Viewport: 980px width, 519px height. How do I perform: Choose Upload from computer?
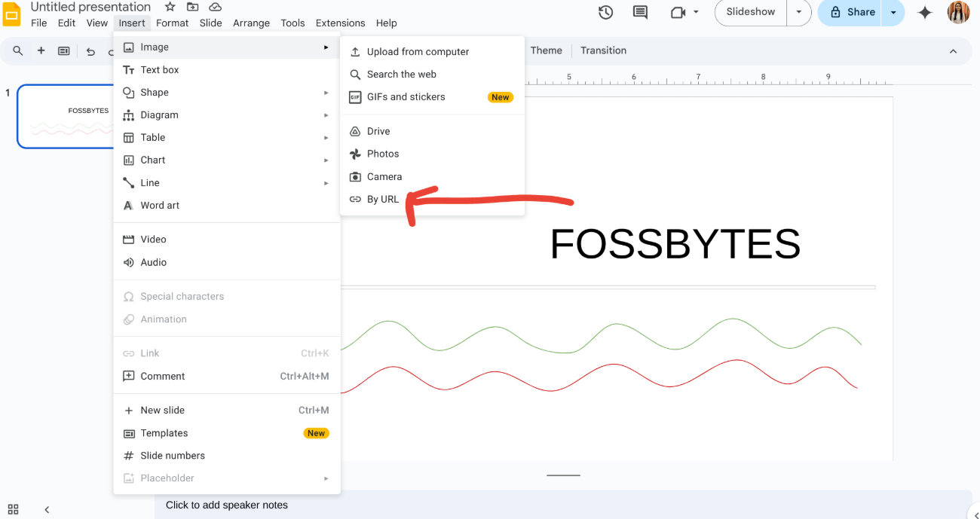pyautogui.click(x=418, y=52)
